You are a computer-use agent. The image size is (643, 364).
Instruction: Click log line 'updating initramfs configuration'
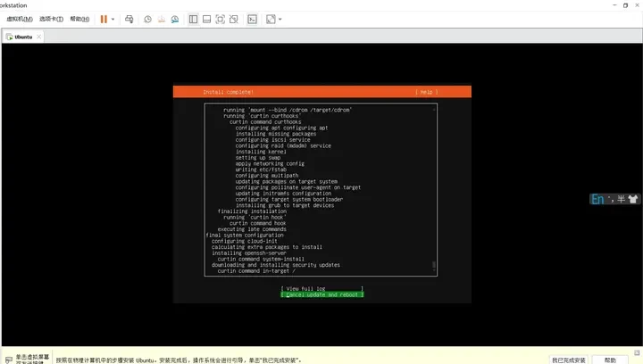[283, 194]
